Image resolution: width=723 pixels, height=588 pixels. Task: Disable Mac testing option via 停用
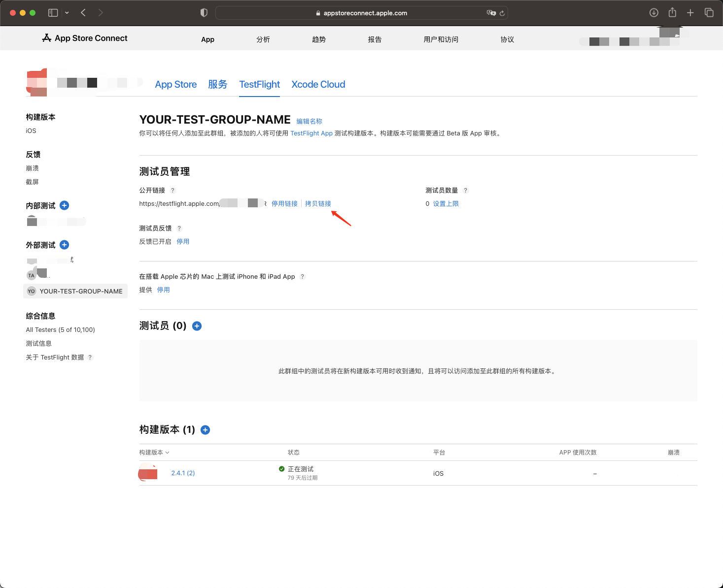[163, 290]
